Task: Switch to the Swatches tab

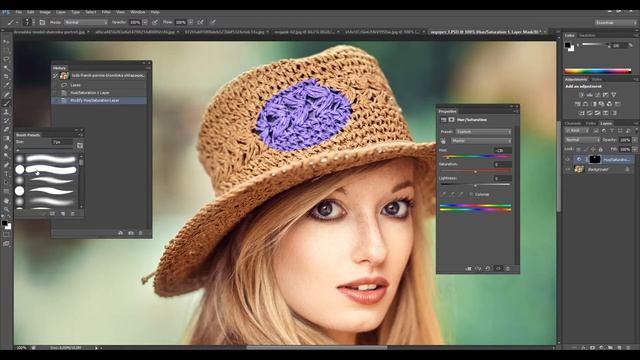Action: (x=587, y=36)
